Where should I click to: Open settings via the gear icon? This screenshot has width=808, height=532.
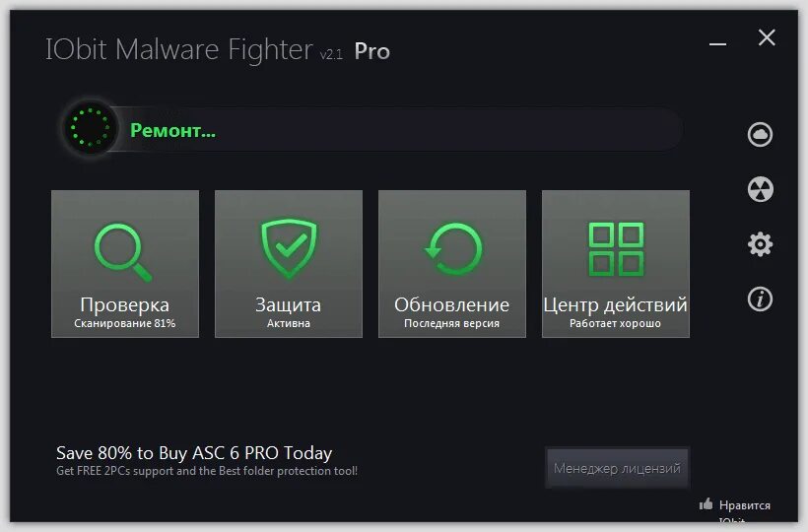(x=760, y=244)
